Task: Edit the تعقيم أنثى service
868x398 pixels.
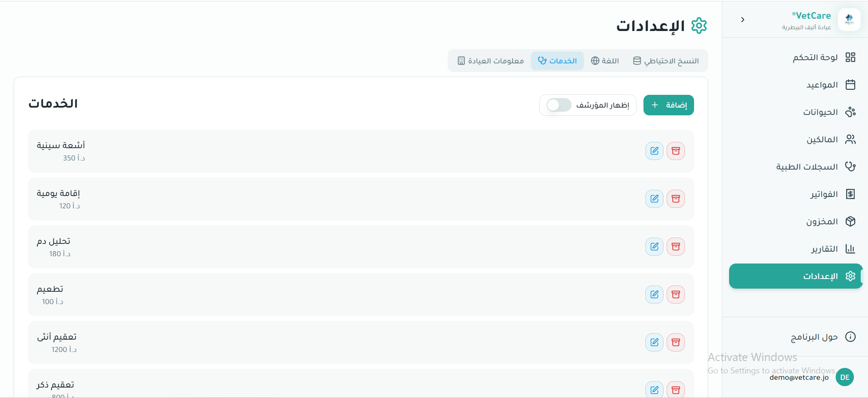Action: coord(654,342)
